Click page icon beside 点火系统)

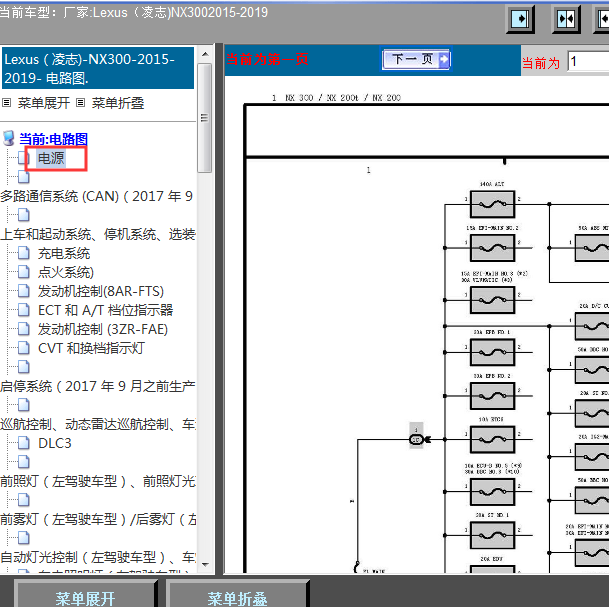click(23, 272)
